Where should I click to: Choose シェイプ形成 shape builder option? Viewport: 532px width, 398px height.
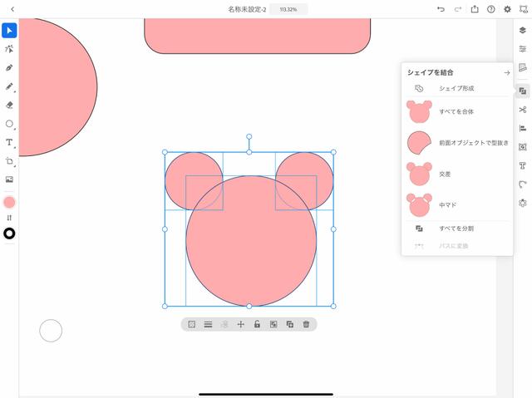[457, 88]
